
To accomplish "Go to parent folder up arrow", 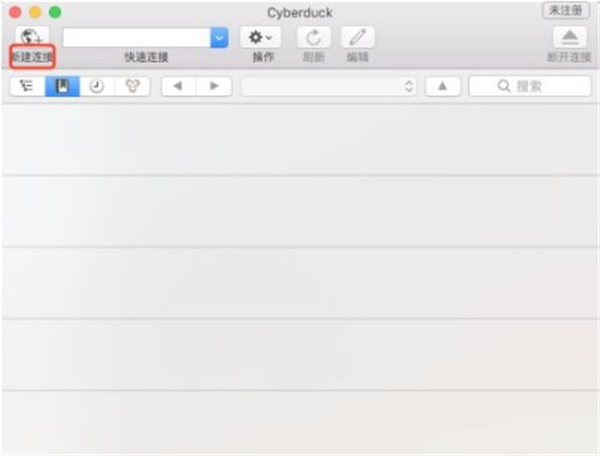I will (x=442, y=86).
